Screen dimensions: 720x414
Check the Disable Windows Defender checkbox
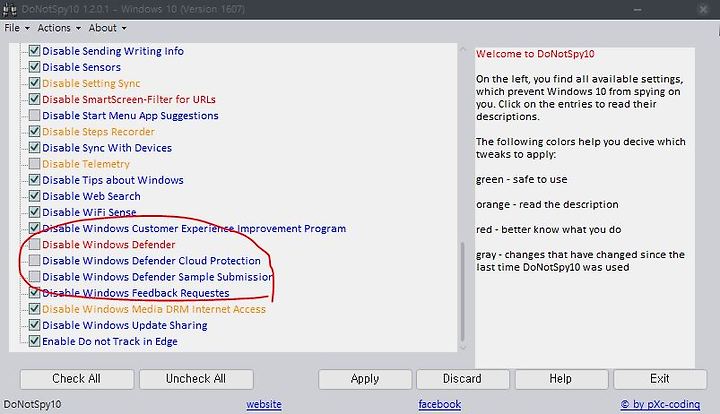34,244
